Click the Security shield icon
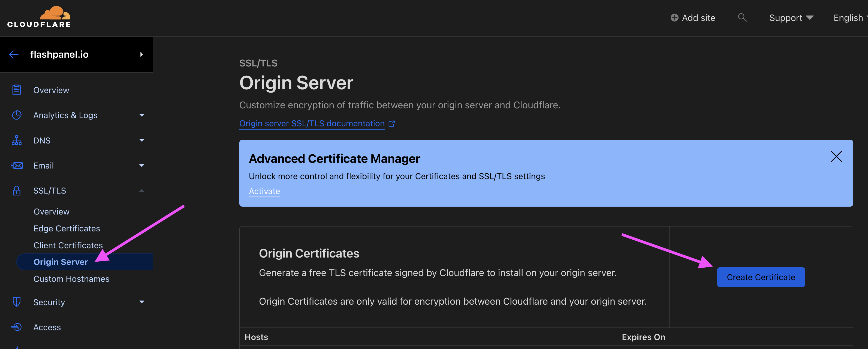 [16, 302]
